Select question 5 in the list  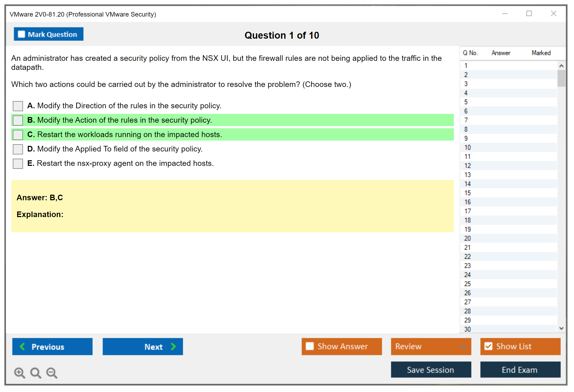coord(466,102)
